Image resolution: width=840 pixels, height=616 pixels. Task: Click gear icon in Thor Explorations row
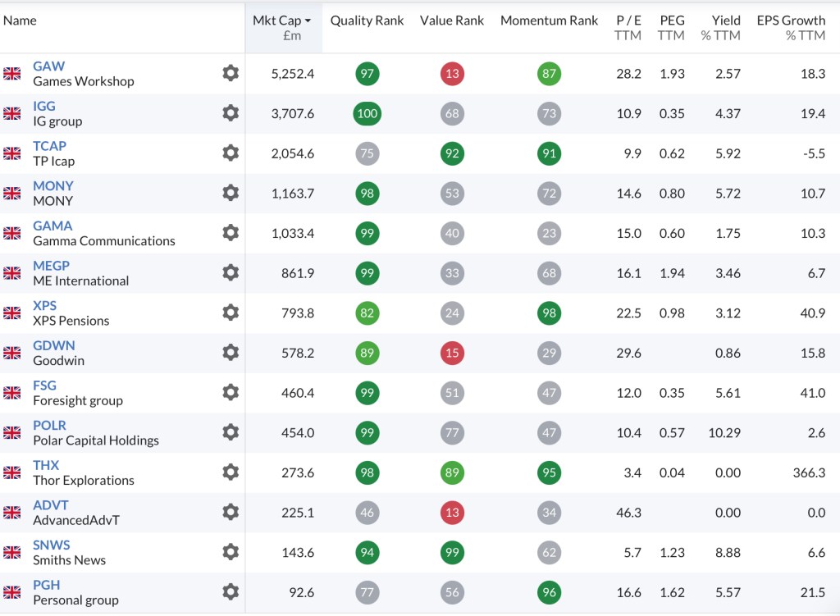231,472
